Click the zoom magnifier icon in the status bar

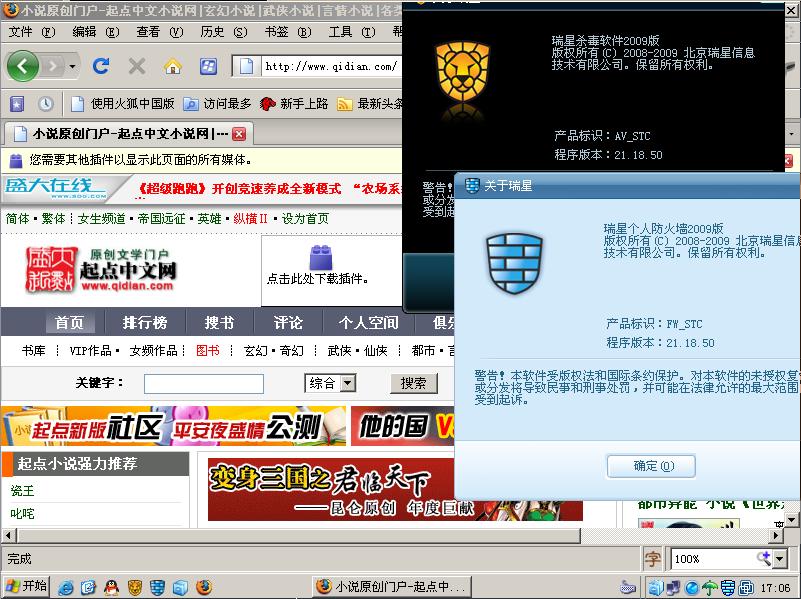764,558
